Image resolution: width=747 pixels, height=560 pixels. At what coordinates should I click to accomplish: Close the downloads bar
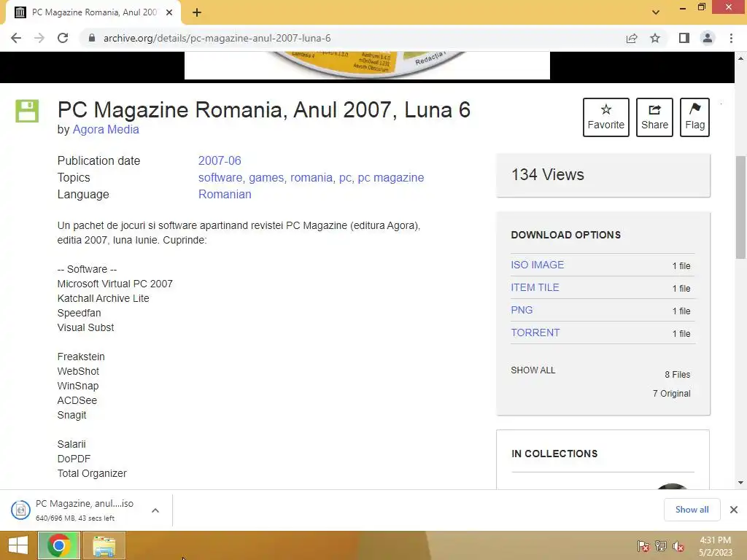coord(734,510)
